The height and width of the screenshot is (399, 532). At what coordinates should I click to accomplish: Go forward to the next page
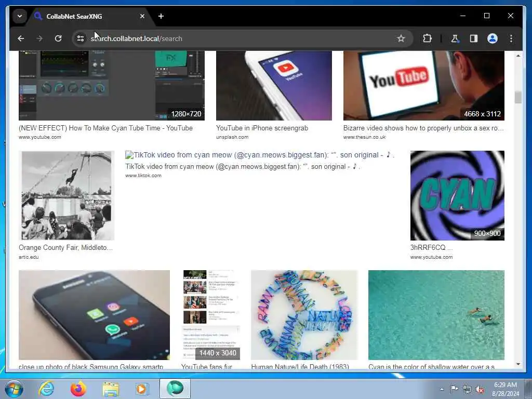39,38
